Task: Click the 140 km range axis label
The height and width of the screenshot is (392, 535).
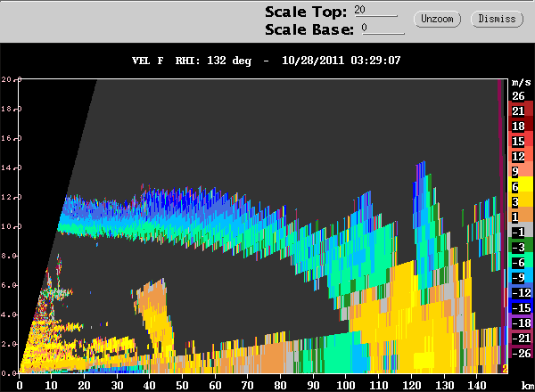Action: [x=477, y=386]
